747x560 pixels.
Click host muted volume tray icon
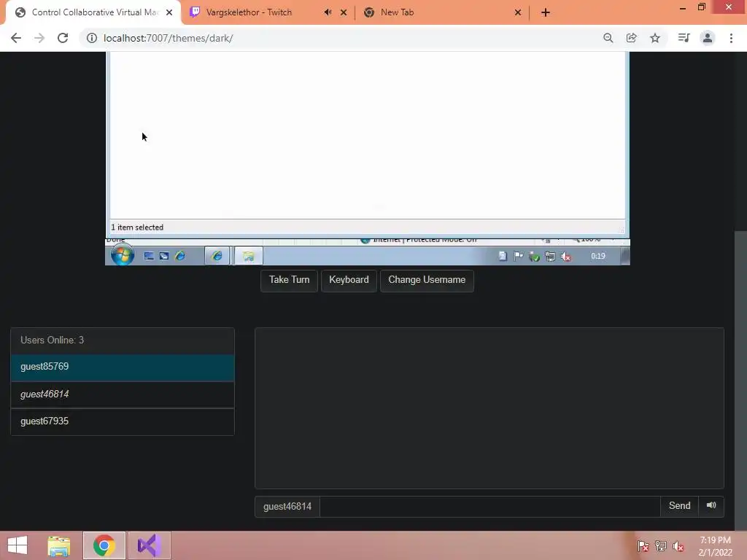678,546
